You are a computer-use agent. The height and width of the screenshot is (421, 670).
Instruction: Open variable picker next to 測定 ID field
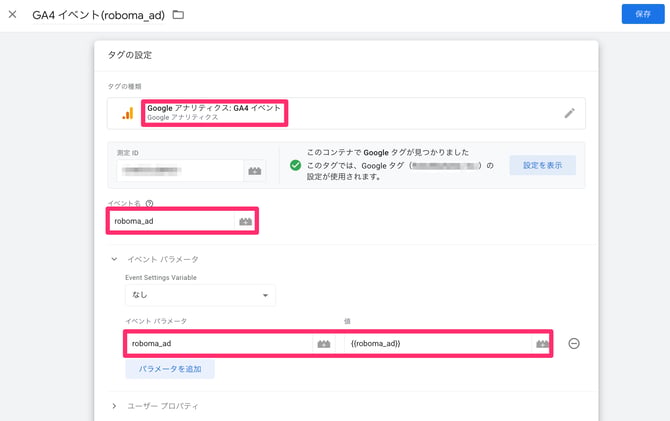click(255, 171)
